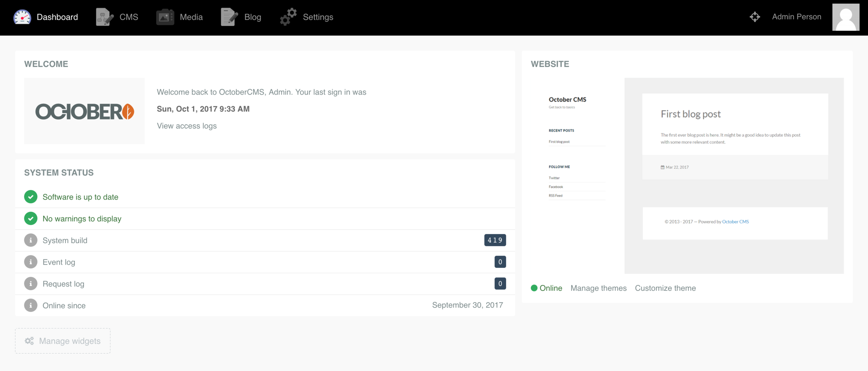Screen dimensions: 868x371
Task: Click the gears icon in Manage widgets
Action: 29,341
